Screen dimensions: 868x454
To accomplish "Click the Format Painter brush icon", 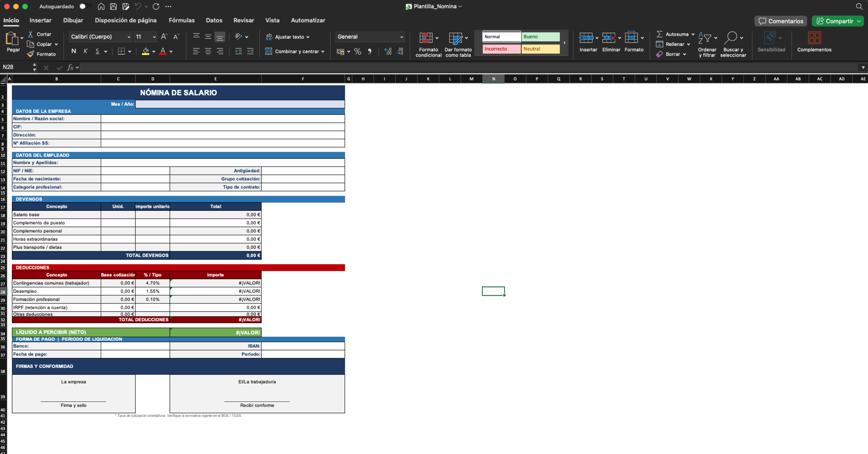I will [31, 54].
